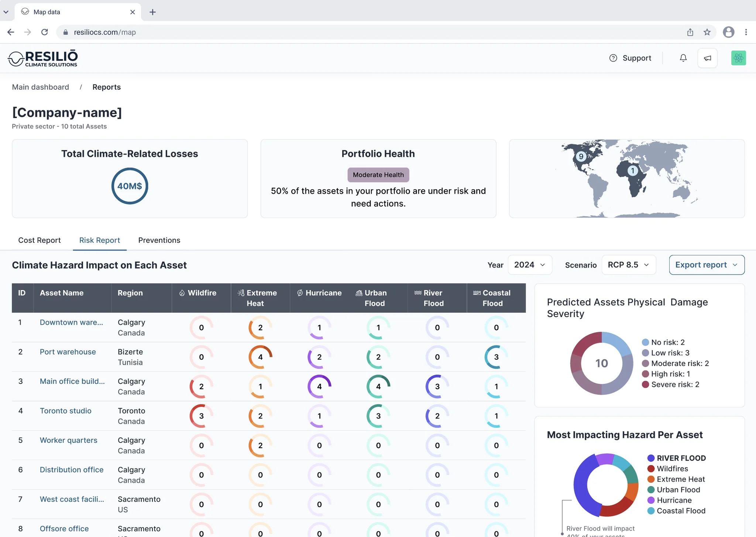Viewport: 756px width, 537px height.
Task: Click the browser share icon
Action: point(690,32)
